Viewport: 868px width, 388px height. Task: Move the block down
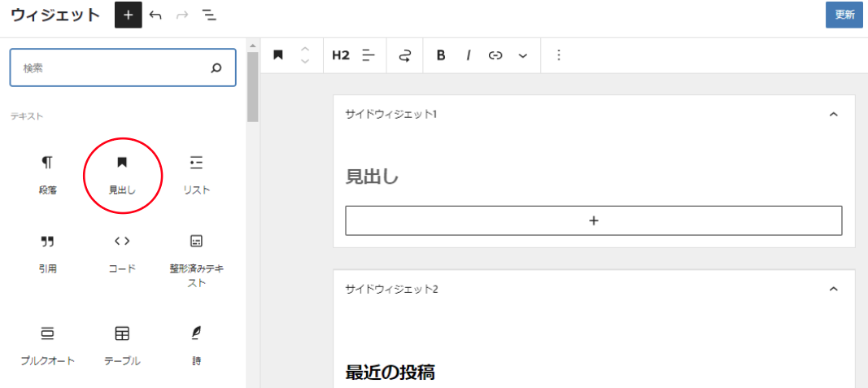[x=305, y=62]
